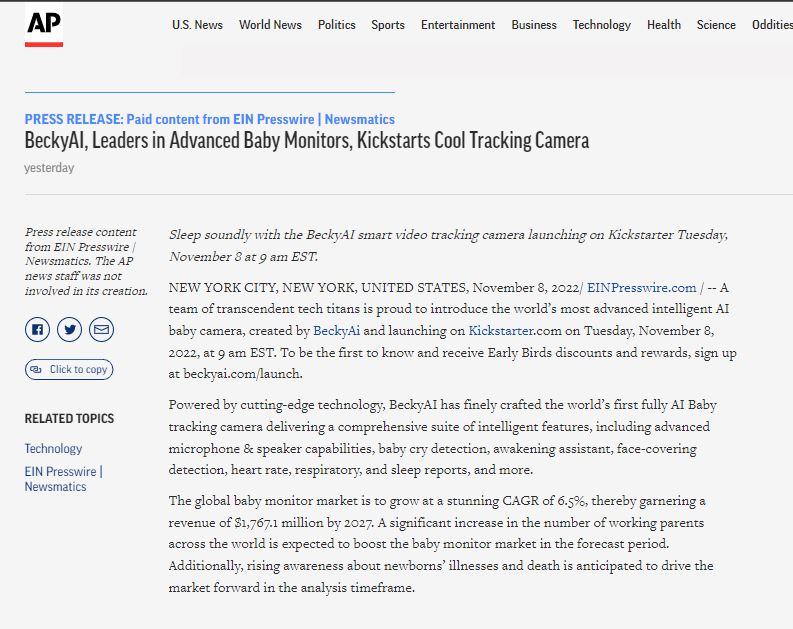The height and width of the screenshot is (629, 793).
Task: Click the press release disclaimer text
Action: (86, 261)
